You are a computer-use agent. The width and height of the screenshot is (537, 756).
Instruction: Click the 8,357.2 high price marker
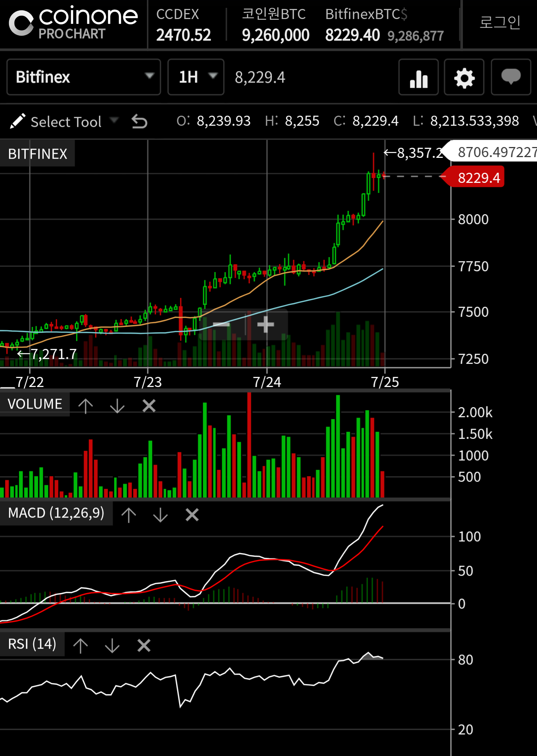(414, 153)
